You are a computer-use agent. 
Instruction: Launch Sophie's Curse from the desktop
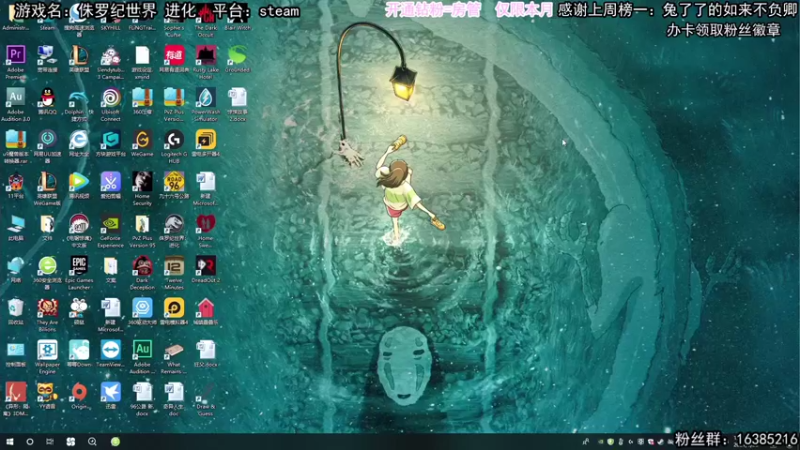click(174, 15)
